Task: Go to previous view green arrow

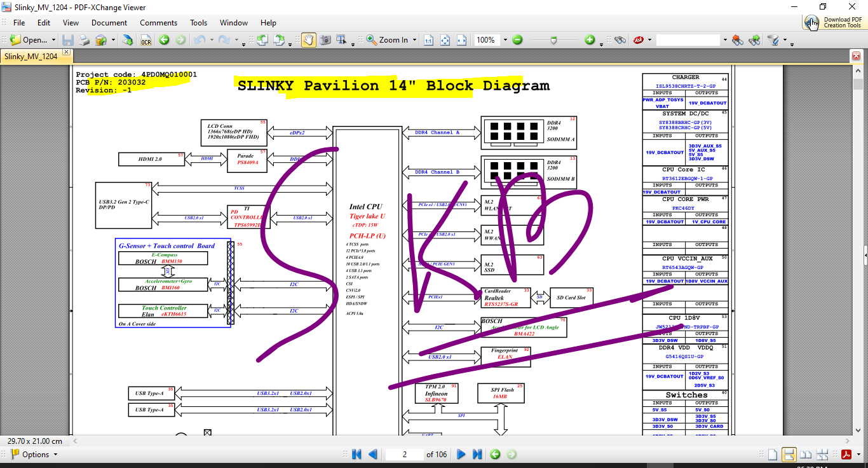Action: [x=165, y=40]
